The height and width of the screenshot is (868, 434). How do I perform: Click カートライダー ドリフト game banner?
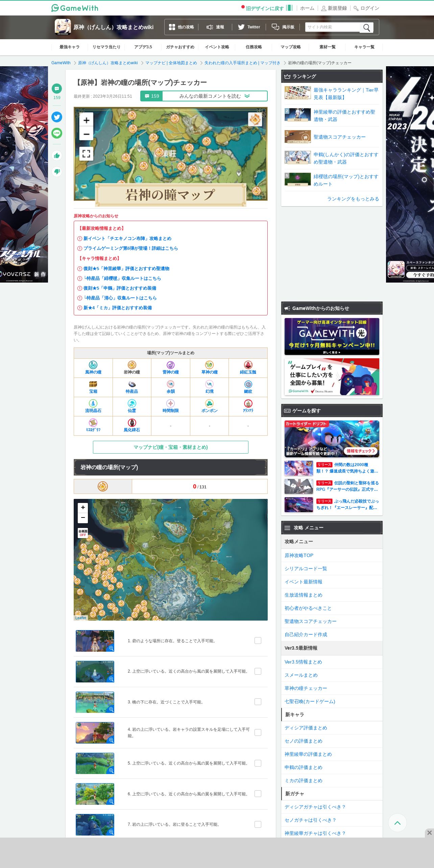click(332, 439)
